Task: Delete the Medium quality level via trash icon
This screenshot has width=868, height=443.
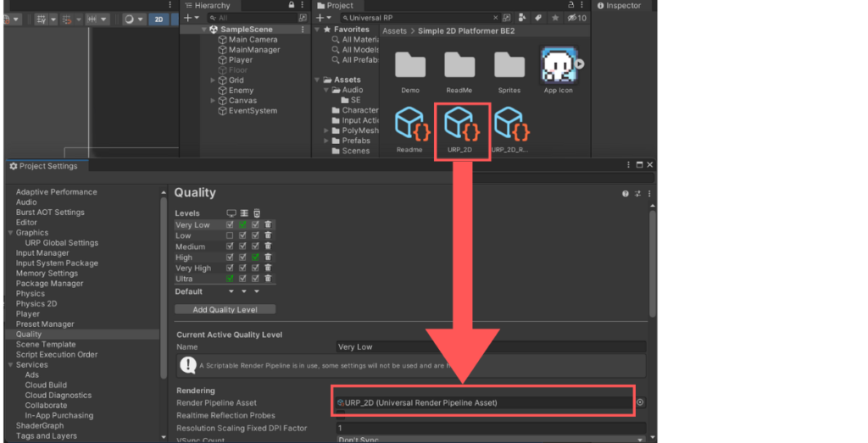Action: pyautogui.click(x=268, y=246)
